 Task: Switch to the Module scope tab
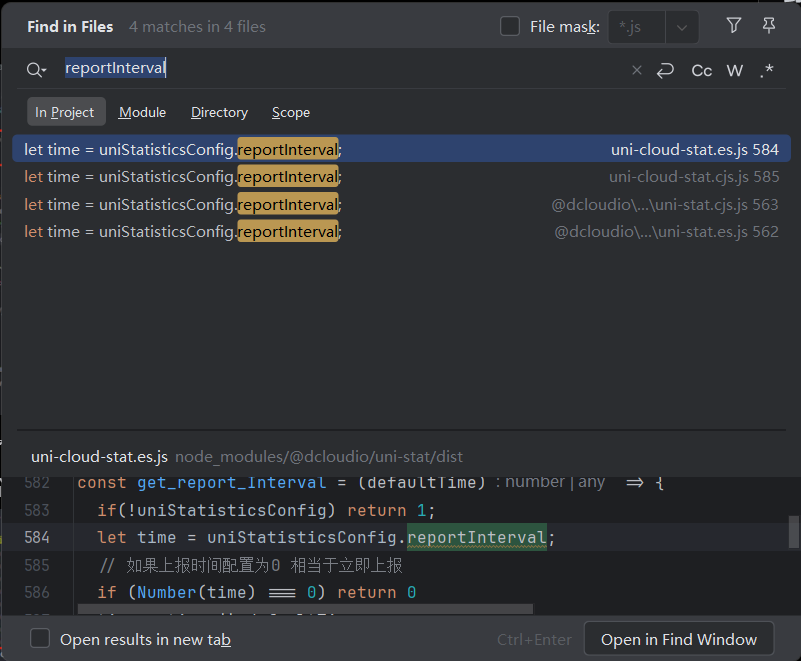coord(142,112)
